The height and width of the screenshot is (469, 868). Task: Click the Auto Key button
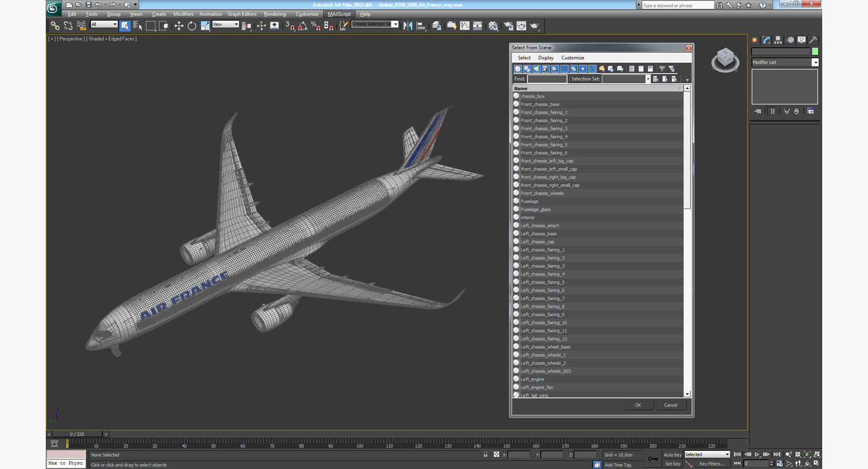coord(673,455)
